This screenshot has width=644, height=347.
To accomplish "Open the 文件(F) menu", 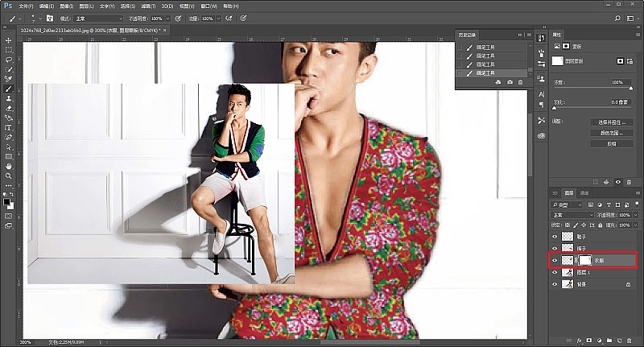I will click(27, 6).
